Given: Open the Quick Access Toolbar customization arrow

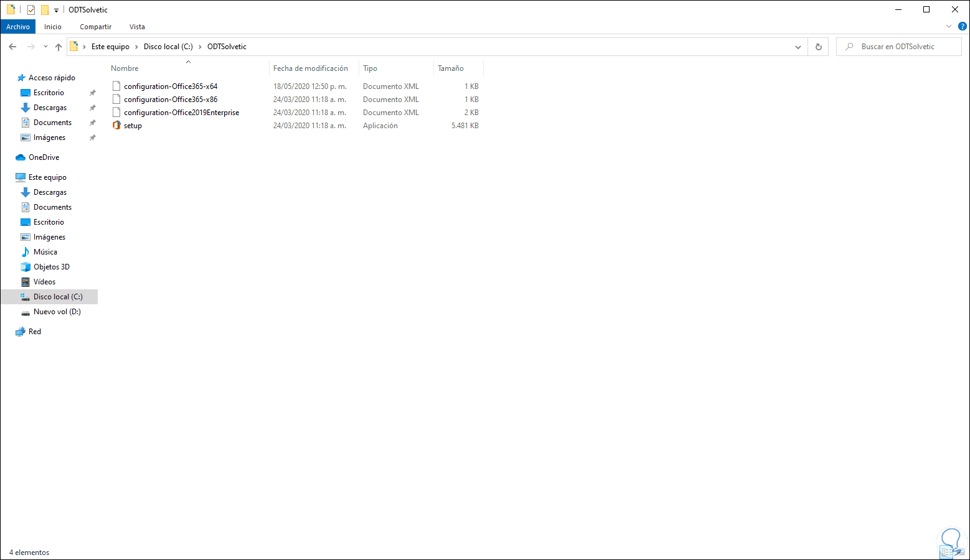Looking at the screenshot, I should [56, 9].
